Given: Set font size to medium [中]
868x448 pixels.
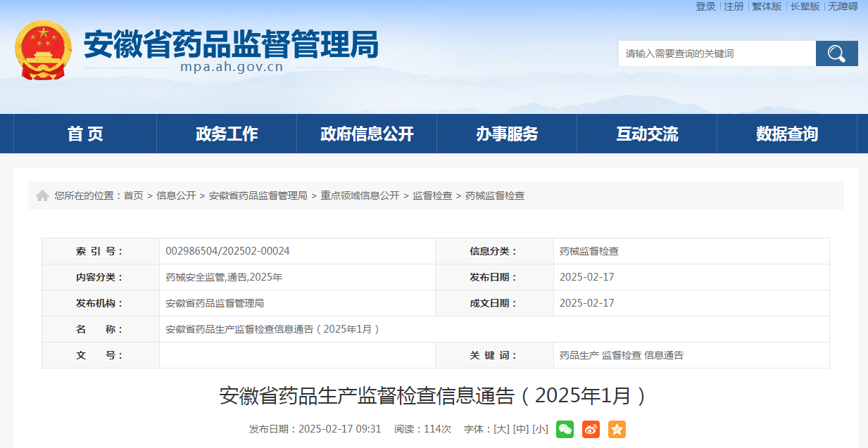Looking at the screenshot, I should click(x=520, y=429).
